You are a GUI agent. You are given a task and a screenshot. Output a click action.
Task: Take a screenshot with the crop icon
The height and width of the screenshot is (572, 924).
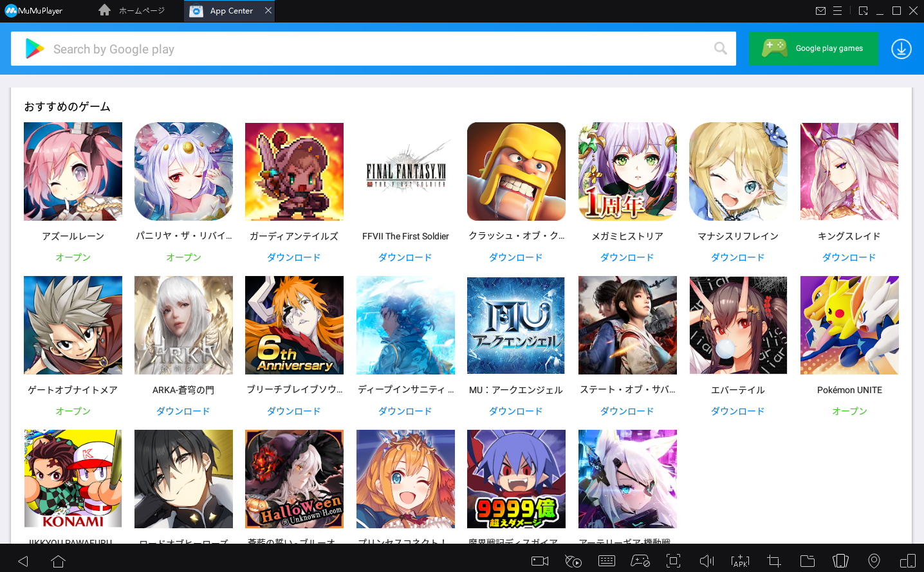[x=774, y=561]
